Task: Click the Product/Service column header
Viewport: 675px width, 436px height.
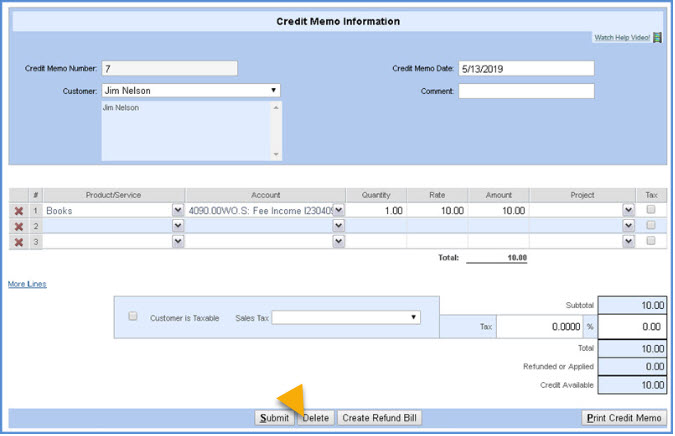Action: [114, 195]
